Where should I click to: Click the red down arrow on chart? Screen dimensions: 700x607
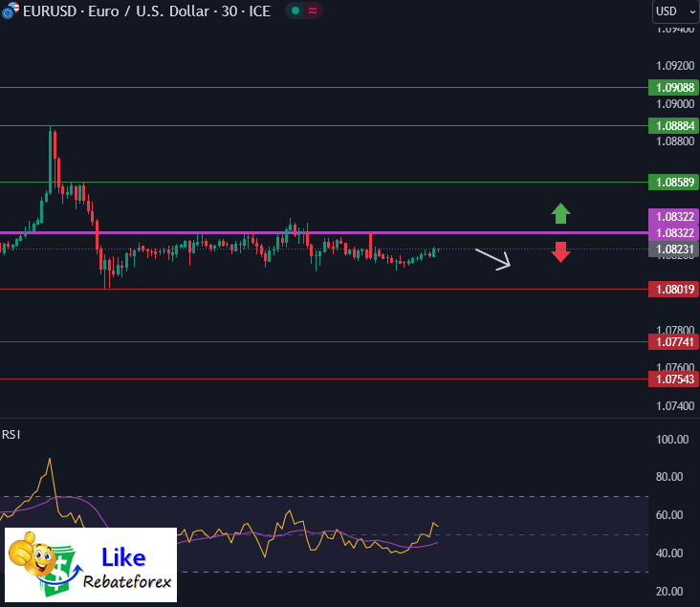561,252
